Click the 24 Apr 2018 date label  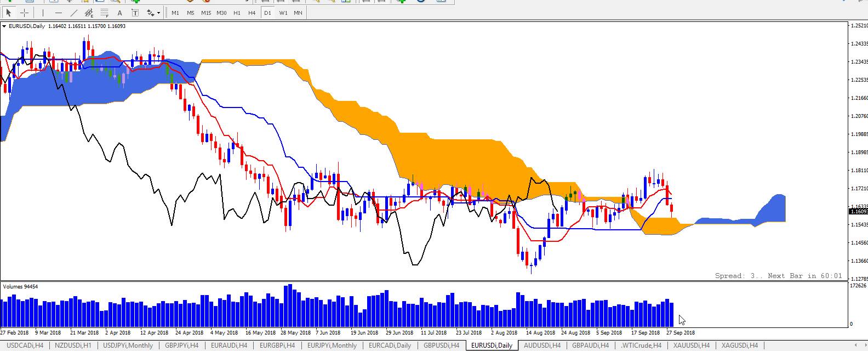tap(189, 332)
